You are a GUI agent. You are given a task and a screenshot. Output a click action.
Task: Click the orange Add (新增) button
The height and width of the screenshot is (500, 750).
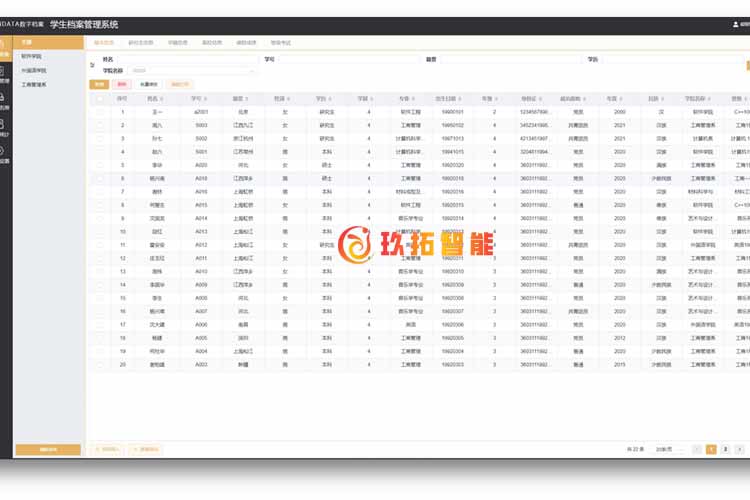pyautogui.click(x=99, y=84)
